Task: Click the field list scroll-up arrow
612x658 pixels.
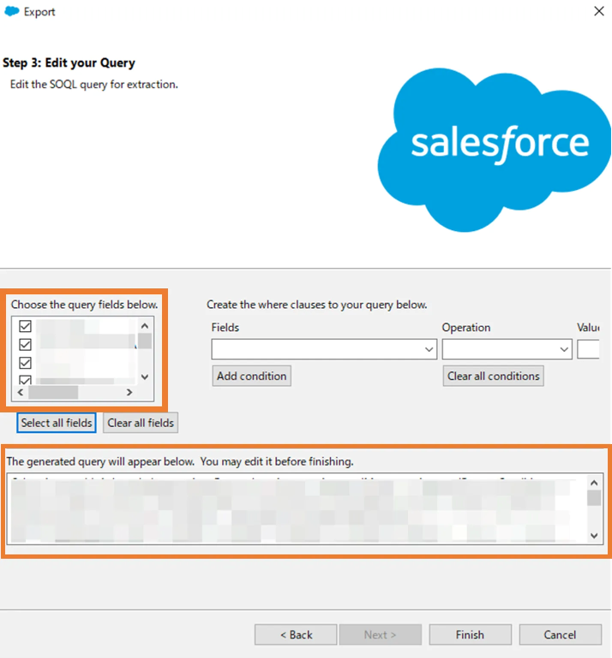Action: (145, 326)
